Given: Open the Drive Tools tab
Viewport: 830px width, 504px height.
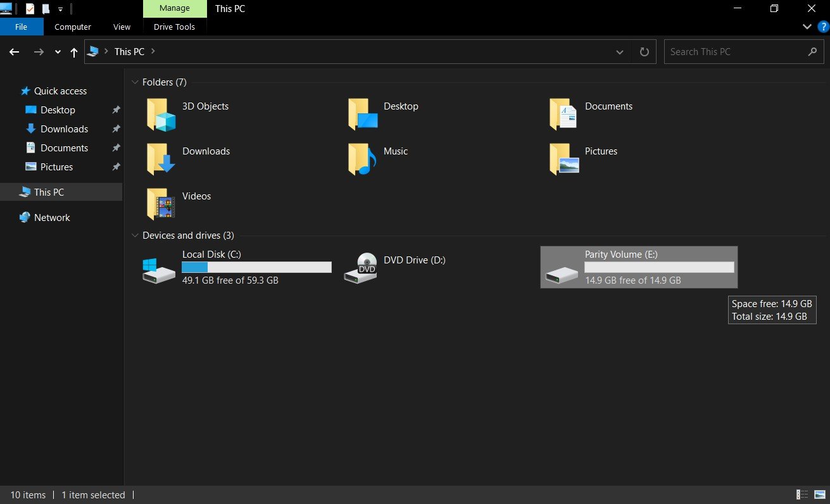Looking at the screenshot, I should [174, 27].
